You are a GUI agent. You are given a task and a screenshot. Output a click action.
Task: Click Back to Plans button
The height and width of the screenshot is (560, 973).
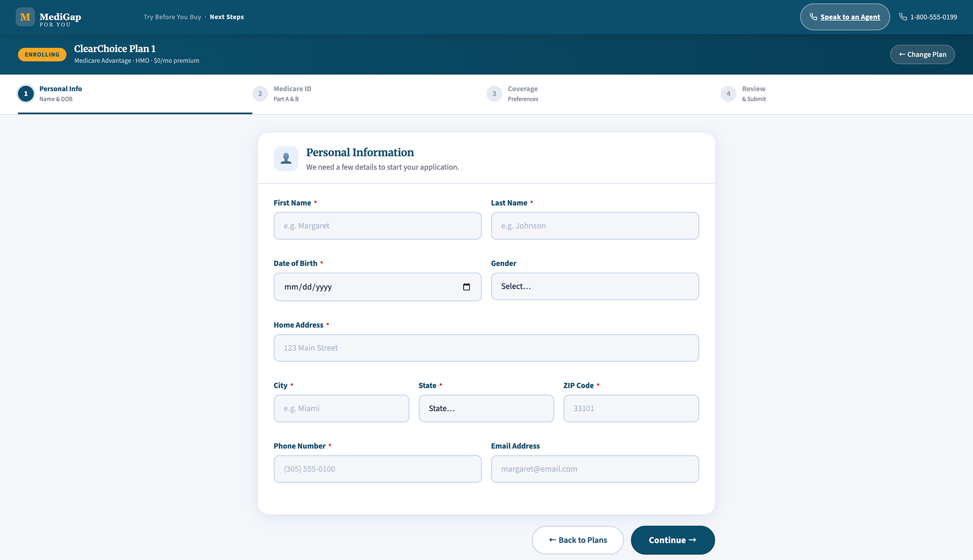(x=577, y=540)
